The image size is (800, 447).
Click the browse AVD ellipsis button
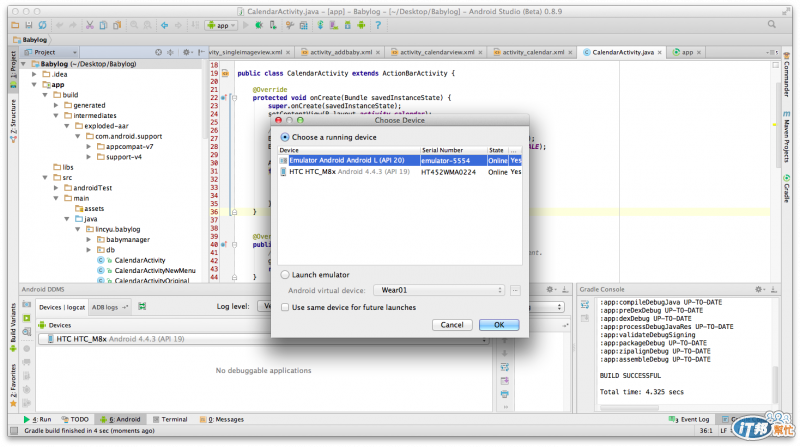(x=515, y=290)
